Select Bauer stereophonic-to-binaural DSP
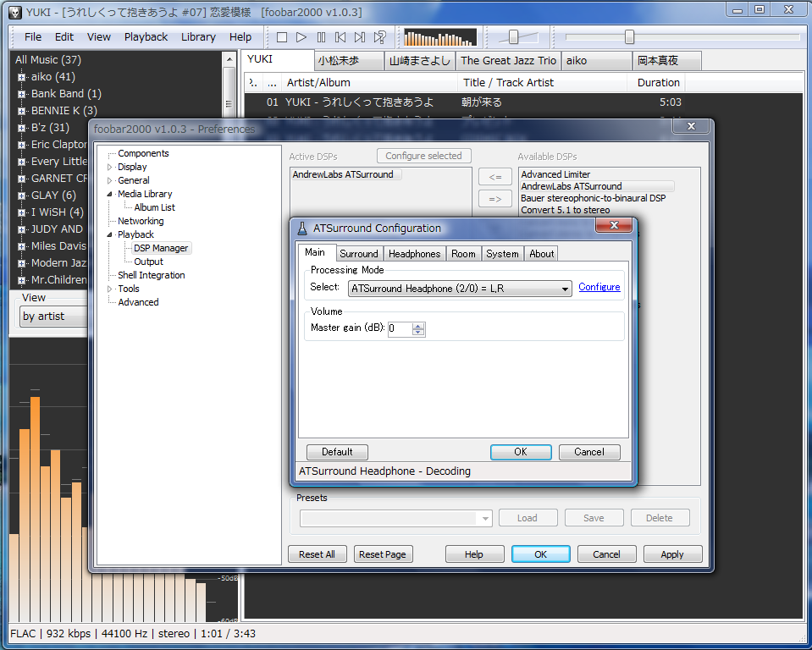 click(594, 198)
